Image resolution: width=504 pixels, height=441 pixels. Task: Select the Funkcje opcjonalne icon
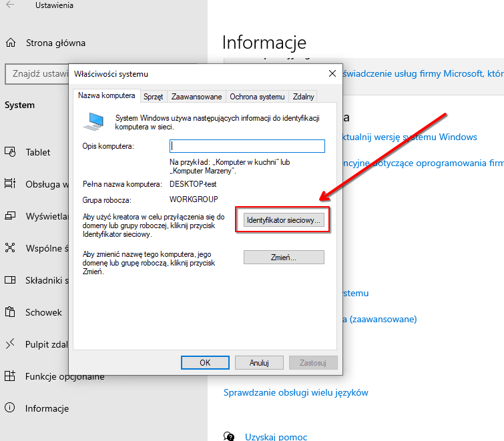coord(10,376)
